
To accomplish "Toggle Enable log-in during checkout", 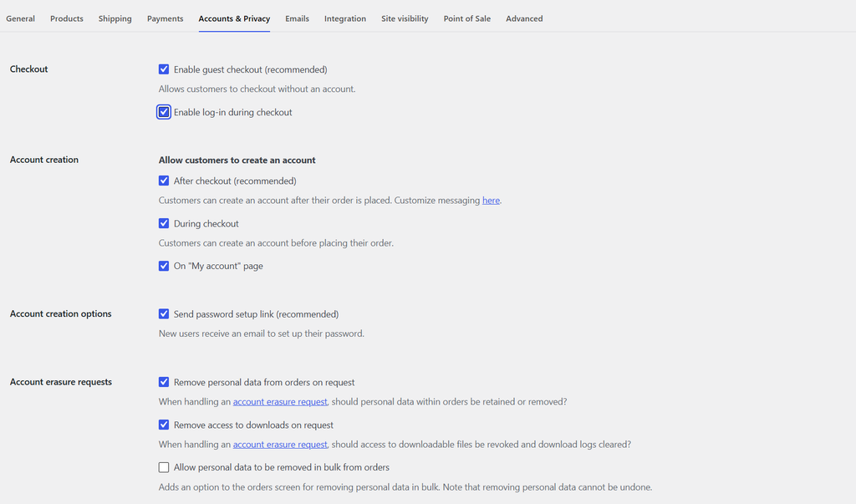I will pos(164,112).
